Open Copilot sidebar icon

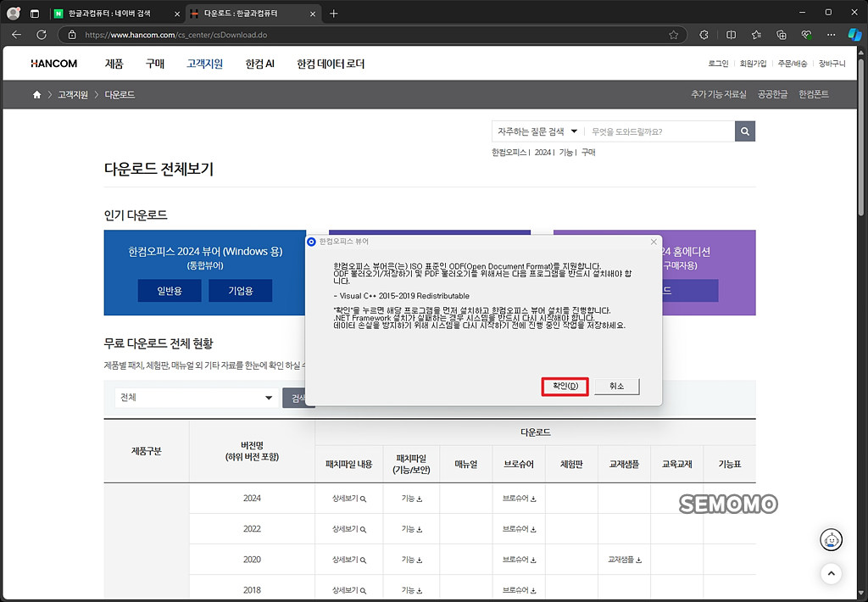coord(854,34)
